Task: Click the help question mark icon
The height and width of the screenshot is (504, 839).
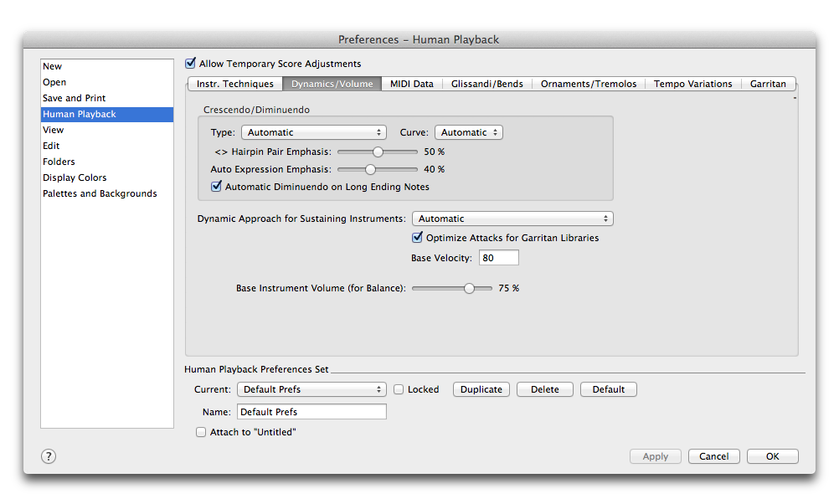Action: [x=49, y=456]
